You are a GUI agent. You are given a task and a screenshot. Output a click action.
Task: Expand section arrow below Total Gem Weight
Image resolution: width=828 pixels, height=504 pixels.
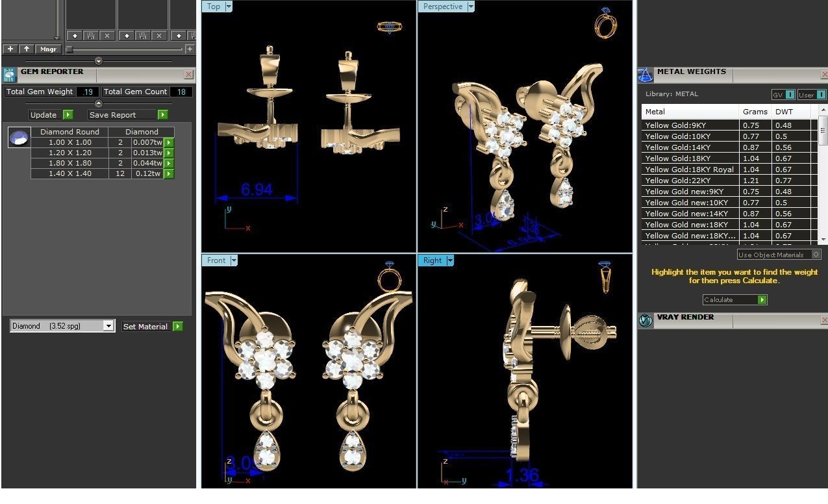99,103
